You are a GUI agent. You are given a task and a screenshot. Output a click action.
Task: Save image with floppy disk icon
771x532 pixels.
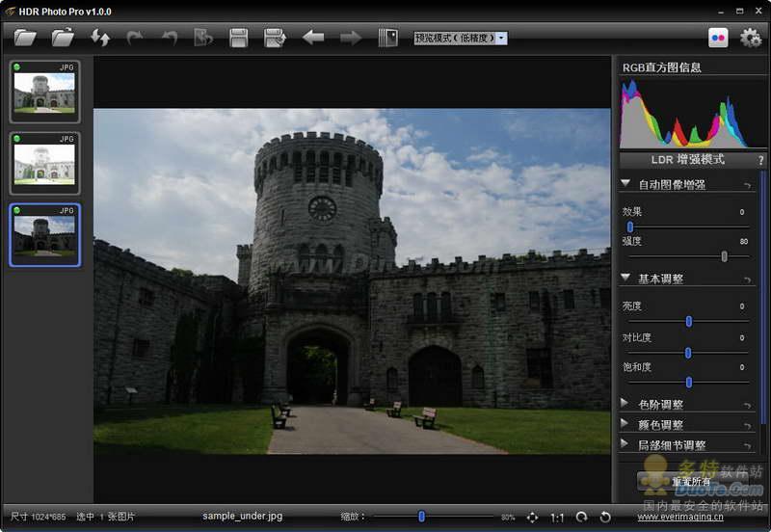pos(238,38)
